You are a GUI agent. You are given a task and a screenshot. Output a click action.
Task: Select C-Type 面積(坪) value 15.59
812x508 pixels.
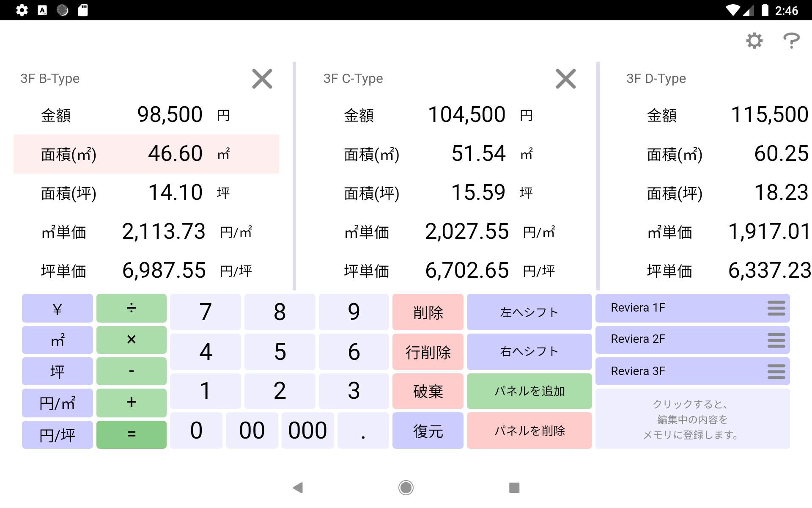coord(479,193)
